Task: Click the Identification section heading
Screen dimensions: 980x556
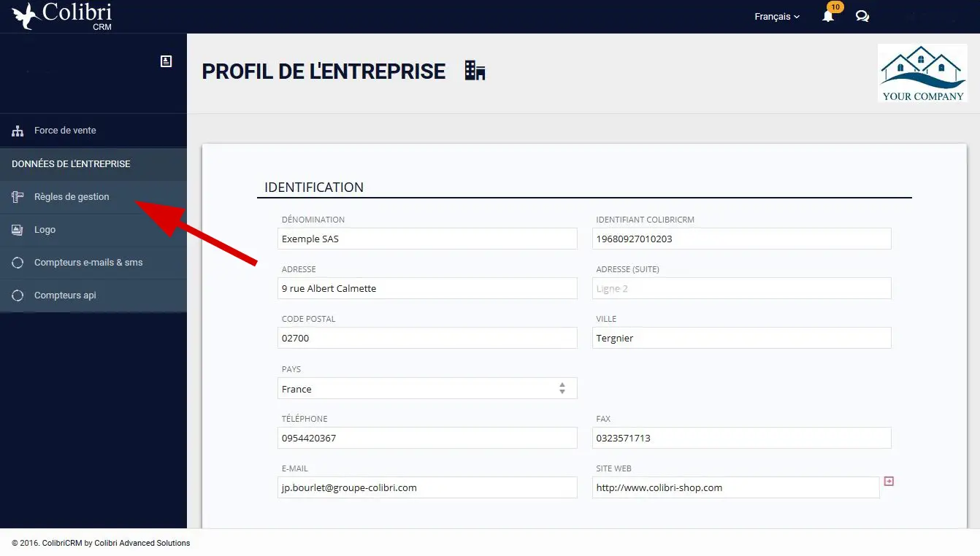Action: pos(314,188)
